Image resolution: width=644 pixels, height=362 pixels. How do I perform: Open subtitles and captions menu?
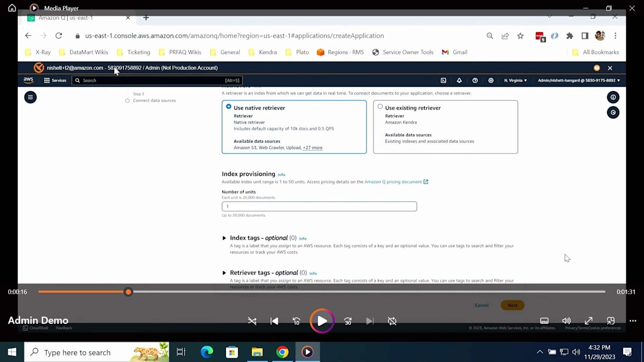pyautogui.click(x=544, y=321)
